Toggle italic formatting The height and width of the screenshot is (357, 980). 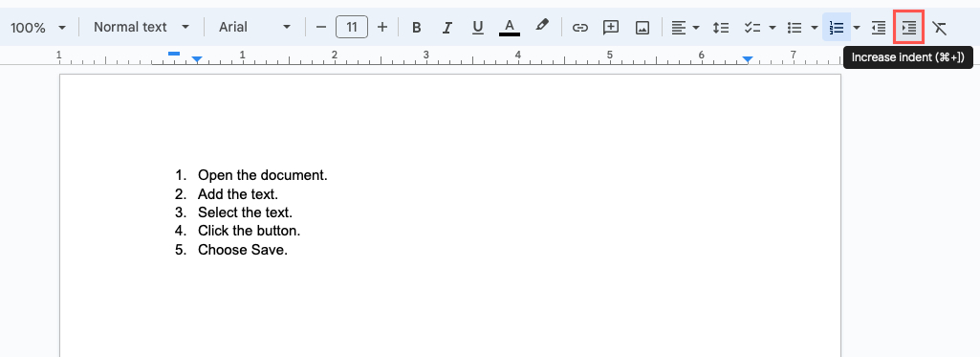coord(446,28)
